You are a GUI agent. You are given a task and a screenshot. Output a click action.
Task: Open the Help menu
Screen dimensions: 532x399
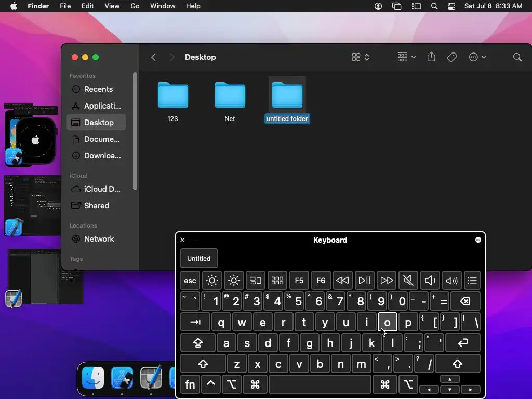(193, 6)
